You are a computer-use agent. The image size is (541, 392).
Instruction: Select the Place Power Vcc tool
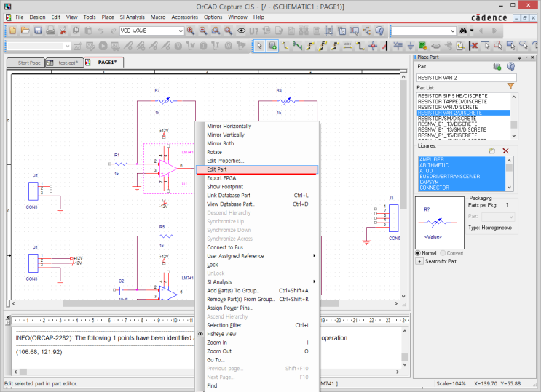point(398,46)
